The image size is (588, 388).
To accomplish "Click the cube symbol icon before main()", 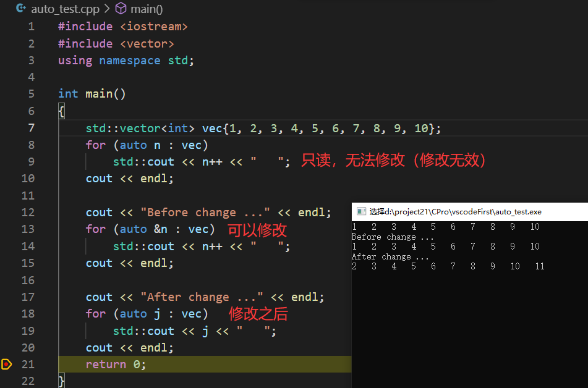I will (121, 8).
